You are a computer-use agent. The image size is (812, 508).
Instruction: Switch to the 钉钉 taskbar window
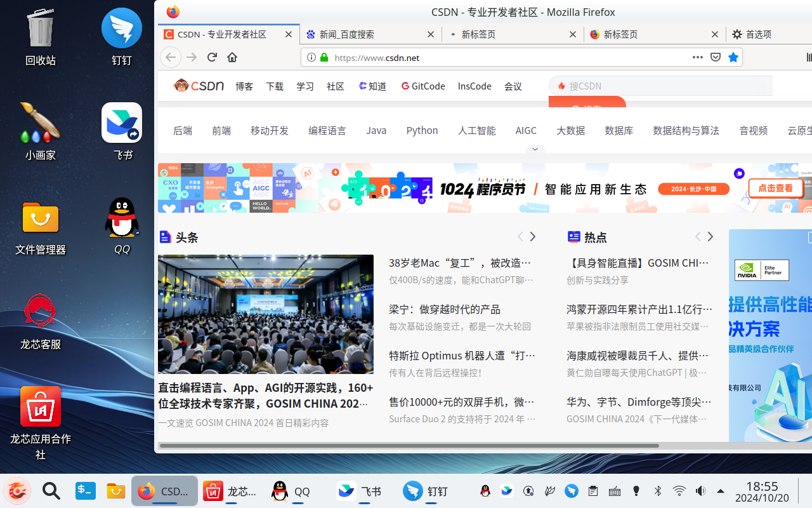click(426, 491)
